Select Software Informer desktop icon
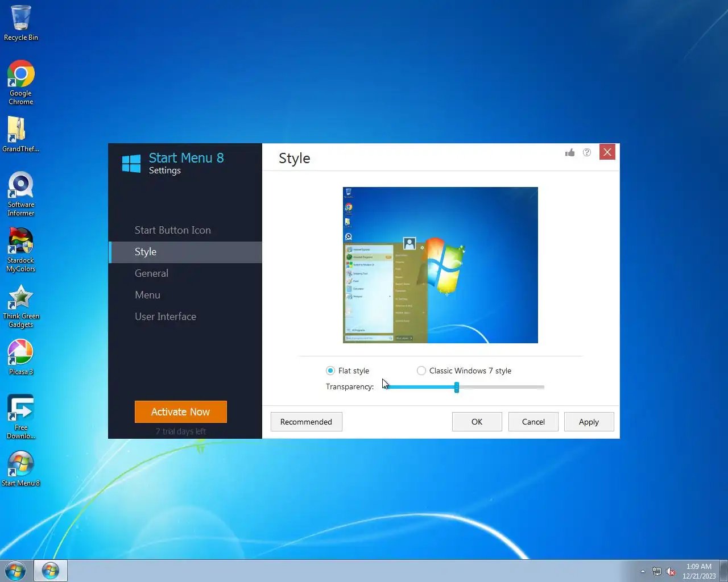 click(x=21, y=194)
